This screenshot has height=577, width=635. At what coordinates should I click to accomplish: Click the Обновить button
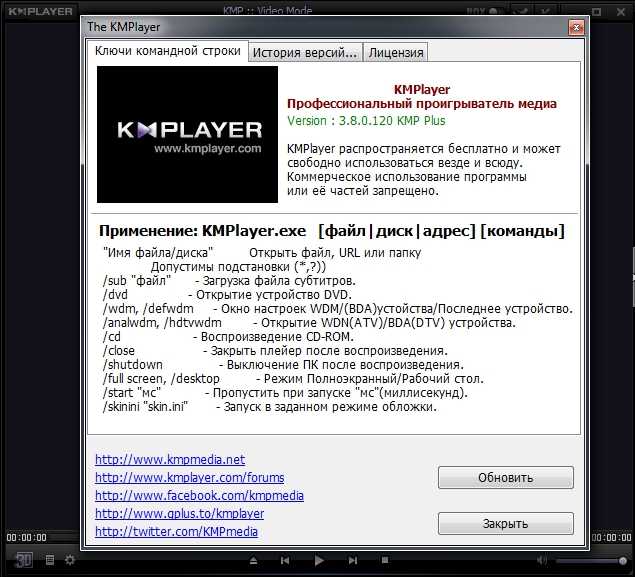(506, 478)
